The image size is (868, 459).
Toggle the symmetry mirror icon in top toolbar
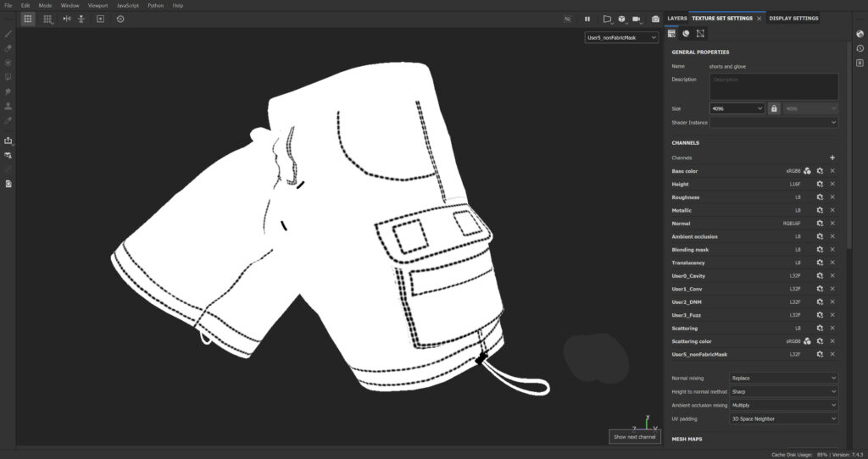(66, 19)
